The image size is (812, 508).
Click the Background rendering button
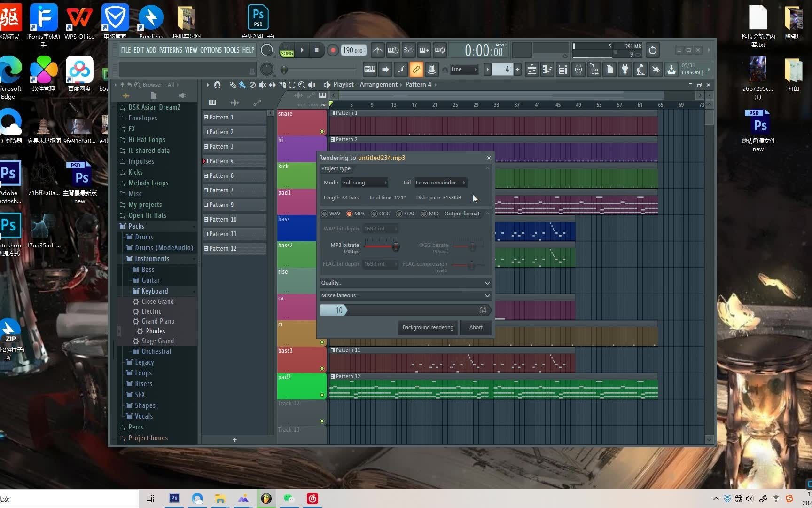(x=428, y=327)
